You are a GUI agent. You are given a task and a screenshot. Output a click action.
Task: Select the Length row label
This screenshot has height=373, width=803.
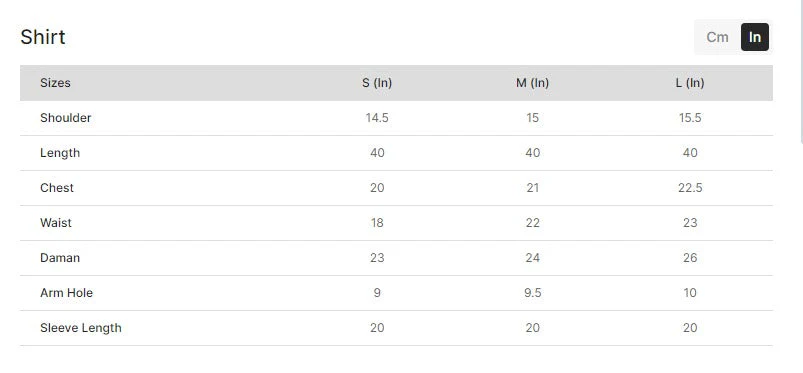[60, 153]
